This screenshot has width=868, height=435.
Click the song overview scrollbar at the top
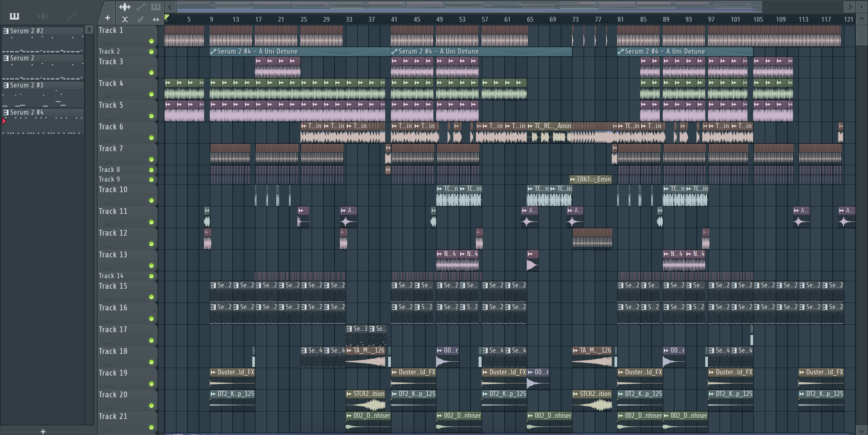point(469,6)
